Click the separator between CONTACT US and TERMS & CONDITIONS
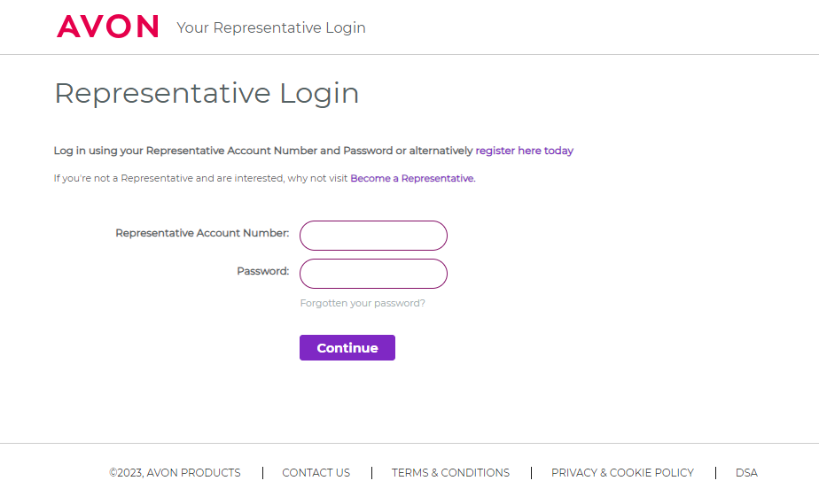The height and width of the screenshot is (504, 819). pyautogui.click(x=371, y=473)
